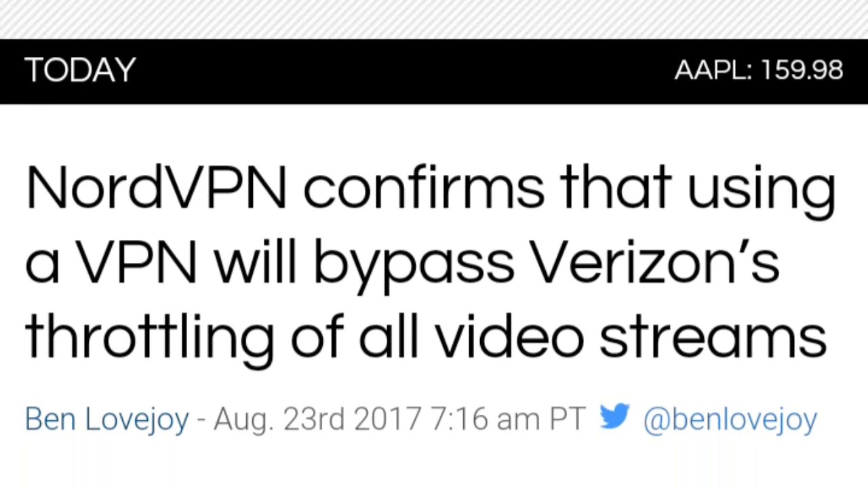Click the word "confirms" in the headline
The width and height of the screenshot is (868, 488).
coord(423,188)
